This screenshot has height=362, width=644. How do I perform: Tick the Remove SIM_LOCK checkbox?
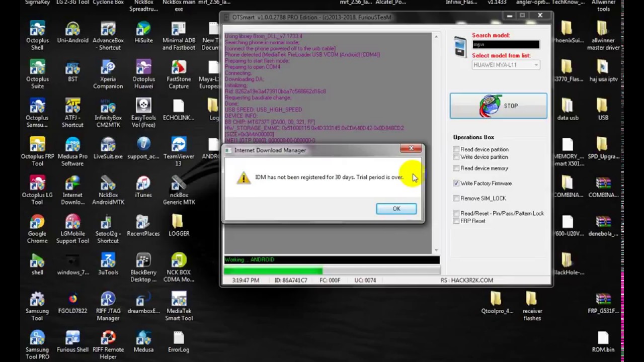tap(456, 199)
